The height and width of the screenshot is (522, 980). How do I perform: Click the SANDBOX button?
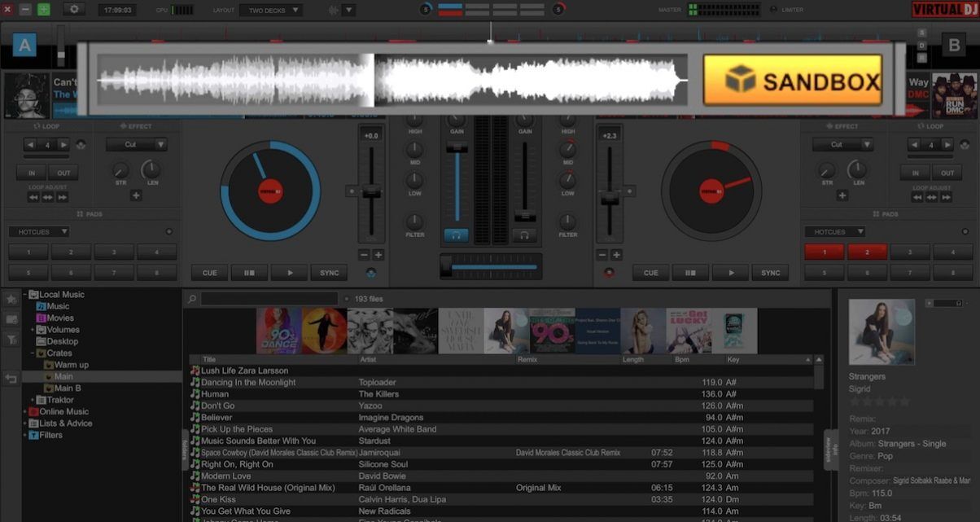pyautogui.click(x=792, y=81)
